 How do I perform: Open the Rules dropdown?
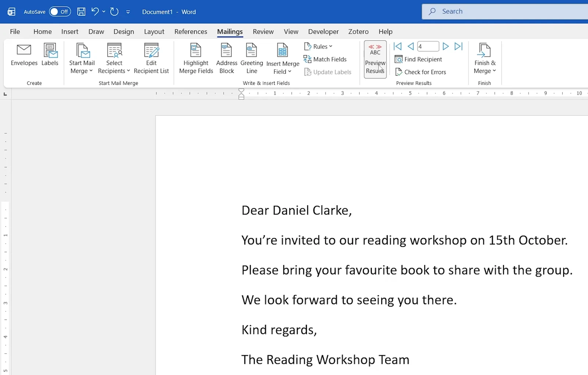tap(318, 47)
